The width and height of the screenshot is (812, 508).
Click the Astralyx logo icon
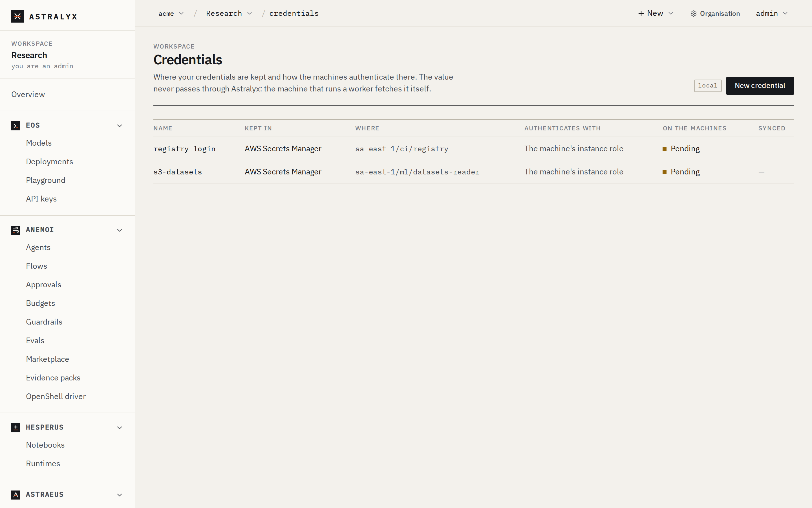[17, 16]
